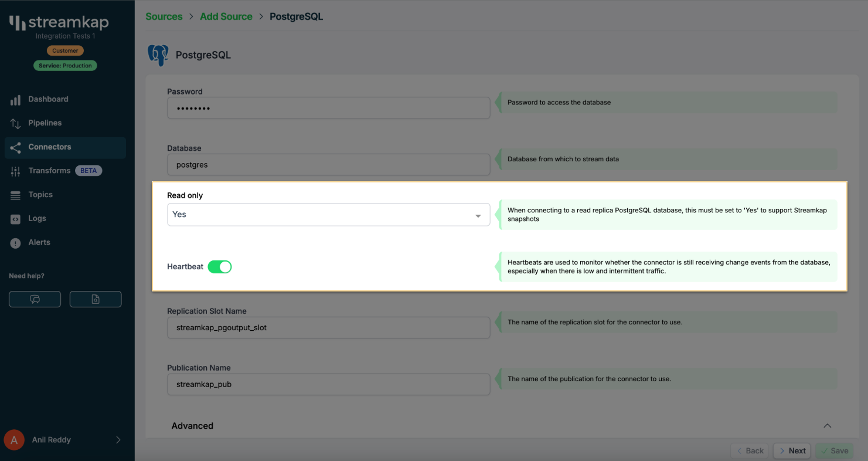Toggle the Heartbeat switch
The image size is (868, 461).
[x=220, y=267]
